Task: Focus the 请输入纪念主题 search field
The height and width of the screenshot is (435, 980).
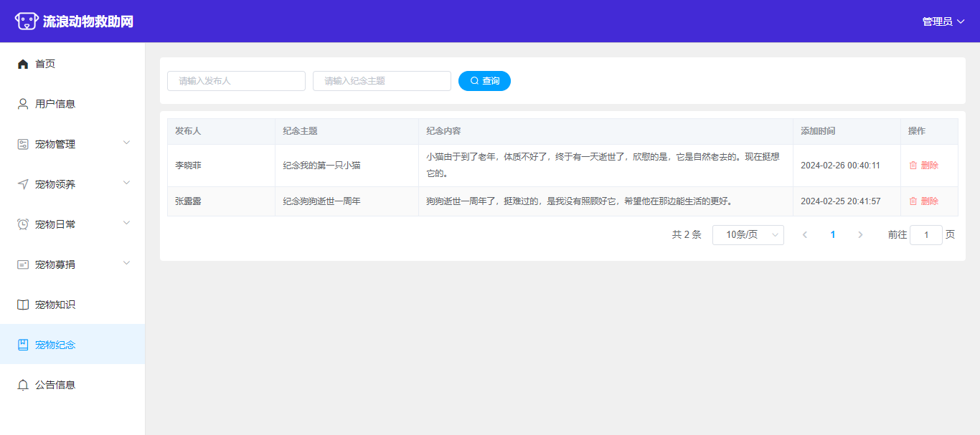Action: pyautogui.click(x=382, y=81)
